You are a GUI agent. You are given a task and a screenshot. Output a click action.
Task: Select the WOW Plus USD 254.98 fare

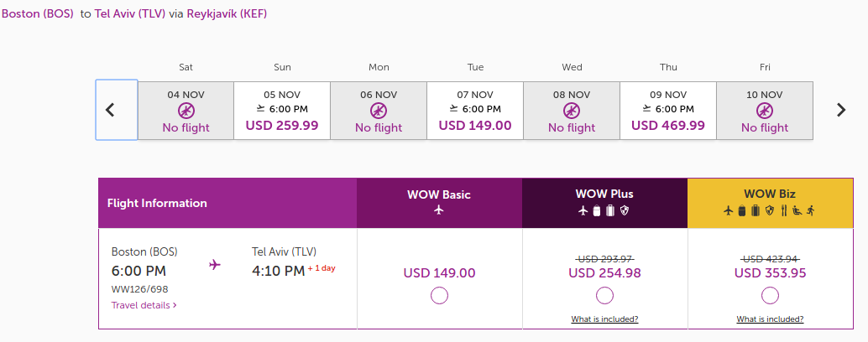click(604, 295)
